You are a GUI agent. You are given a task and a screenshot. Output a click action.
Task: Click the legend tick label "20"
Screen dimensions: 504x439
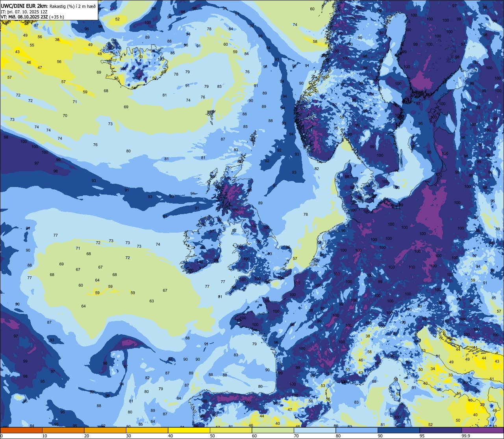pos(87,436)
